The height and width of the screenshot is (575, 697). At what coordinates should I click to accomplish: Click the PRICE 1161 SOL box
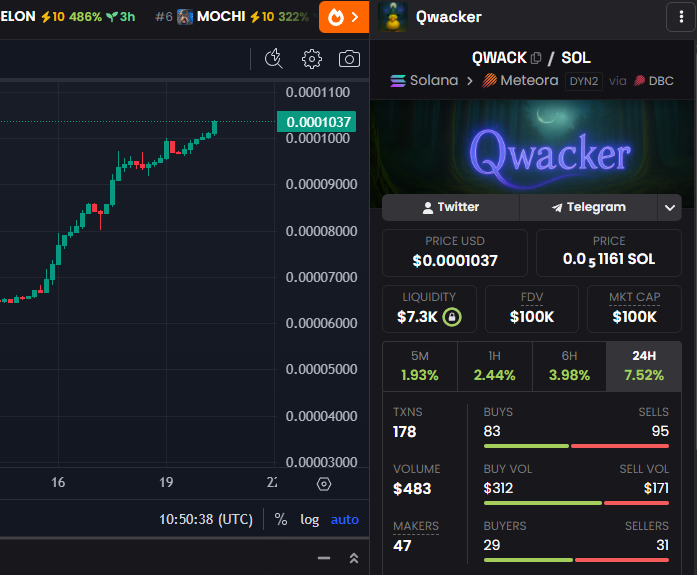point(609,253)
